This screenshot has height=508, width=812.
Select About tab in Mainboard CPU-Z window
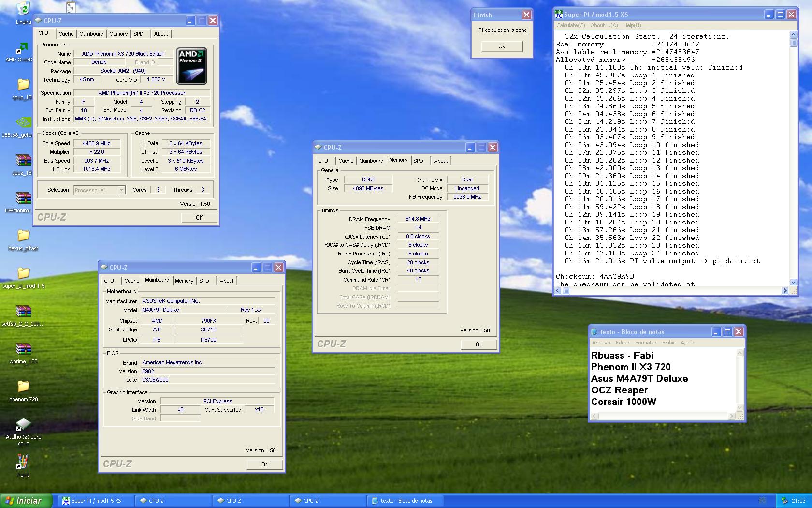227,281
